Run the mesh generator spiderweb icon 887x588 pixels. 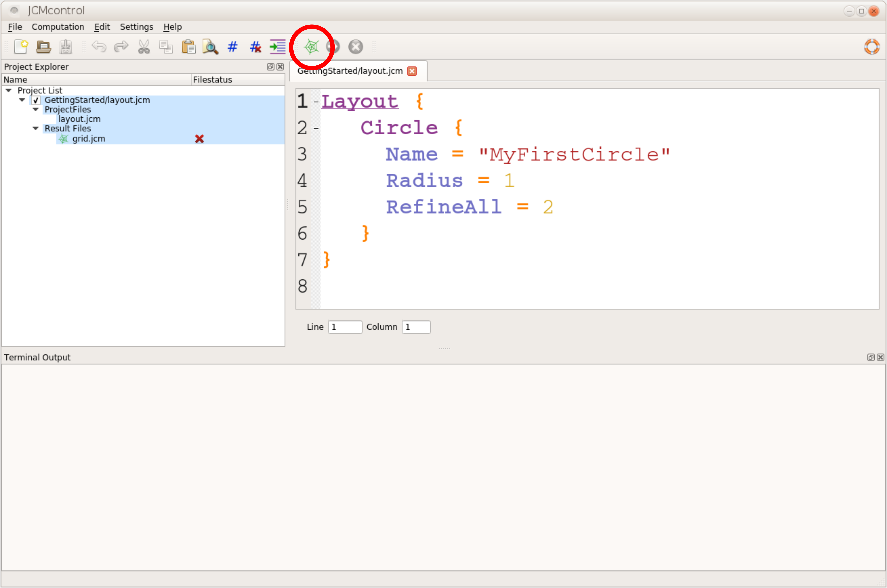(312, 47)
